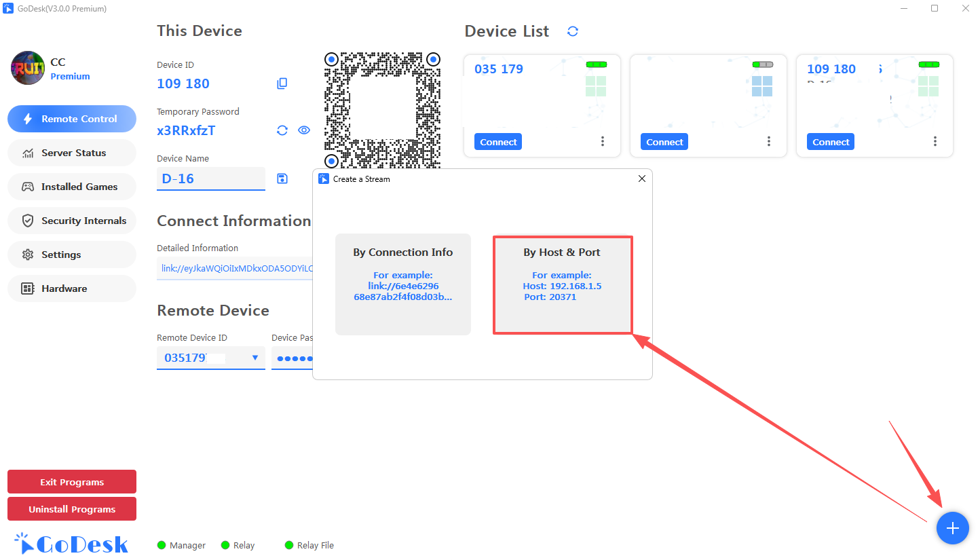
Task: Save the device name with disk icon
Action: [282, 179]
